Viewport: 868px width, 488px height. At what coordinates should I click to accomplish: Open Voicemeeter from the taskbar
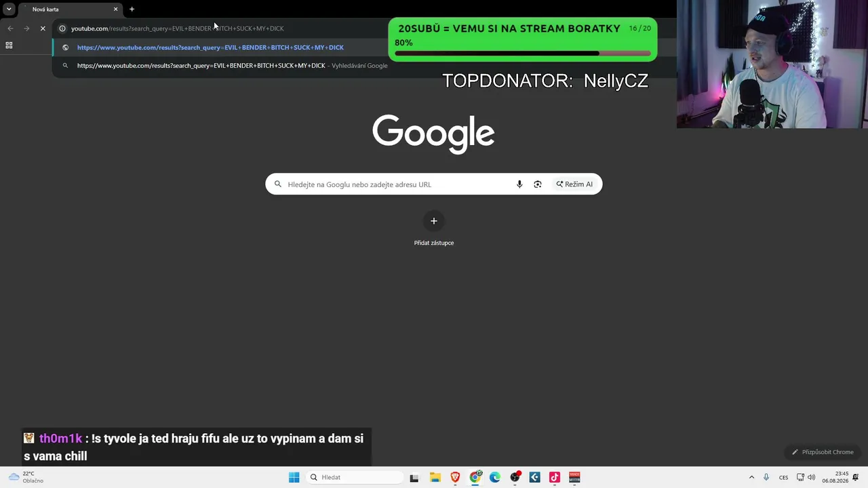[x=574, y=477]
